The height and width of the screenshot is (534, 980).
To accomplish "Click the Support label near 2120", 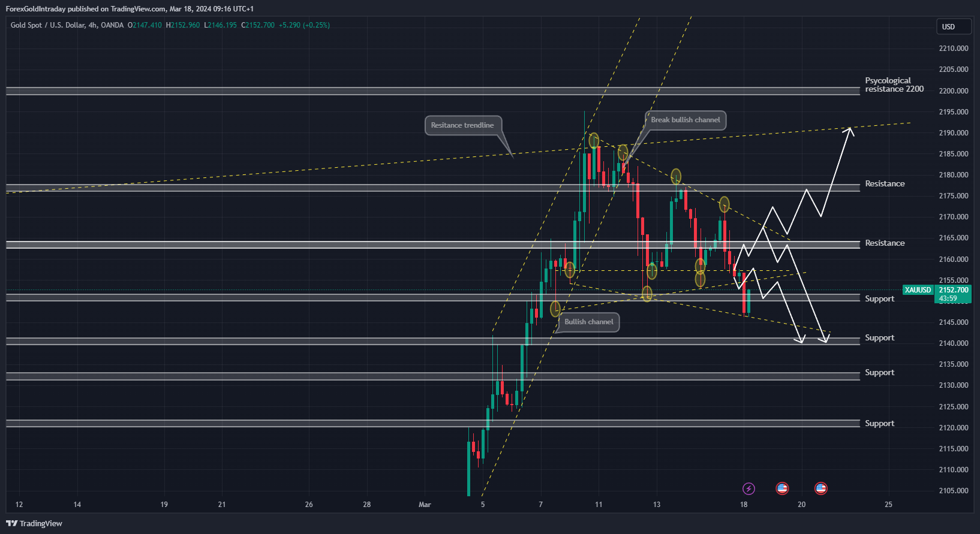I will pos(879,424).
